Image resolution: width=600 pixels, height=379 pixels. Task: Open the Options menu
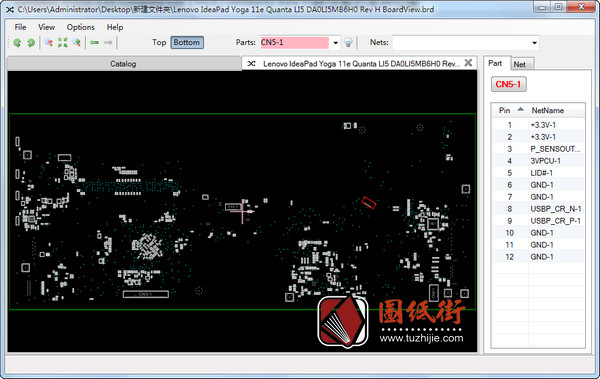point(80,27)
